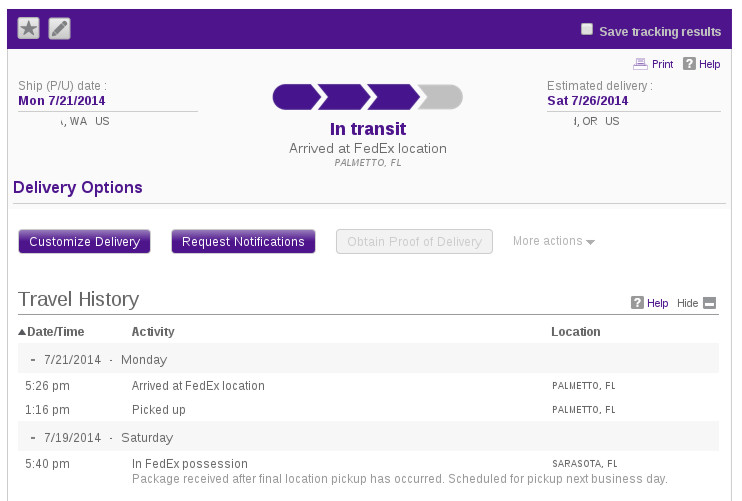
Task: Click the Request Notifications button
Action: click(243, 242)
